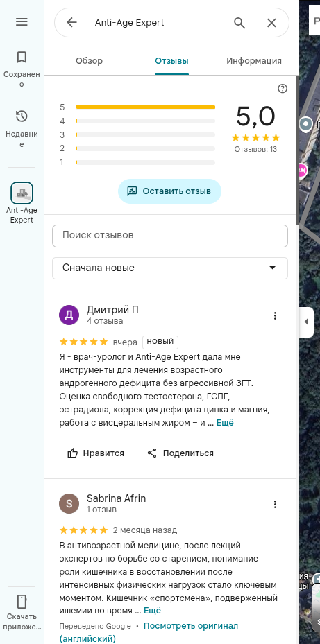
Task: Click the 1 отзыв text under Sabrina Afrin
Action: [101, 510]
